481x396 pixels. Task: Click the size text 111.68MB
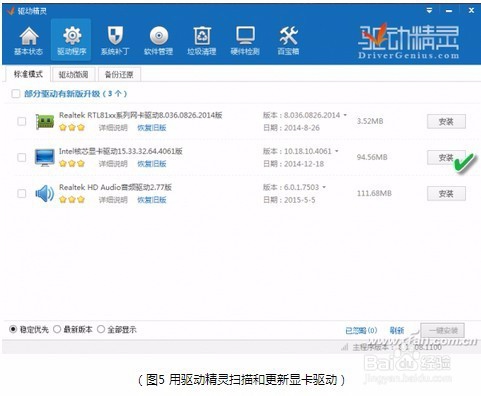pos(374,193)
